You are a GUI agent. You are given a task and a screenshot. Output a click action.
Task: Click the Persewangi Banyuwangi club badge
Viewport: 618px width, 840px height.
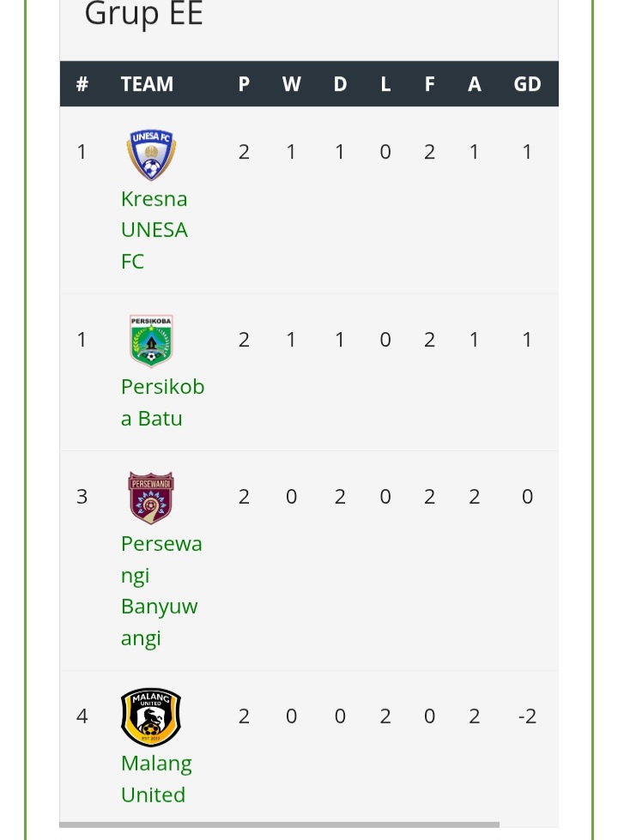(x=151, y=497)
